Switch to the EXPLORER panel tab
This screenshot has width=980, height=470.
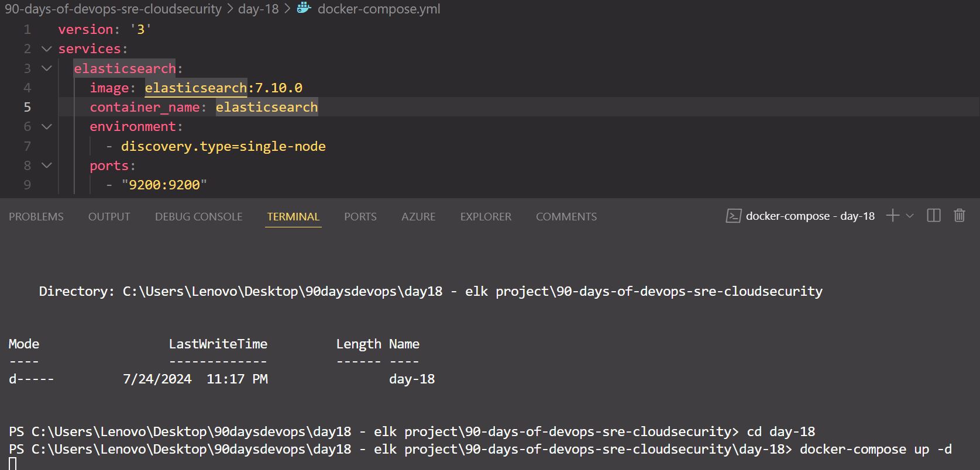pos(486,216)
